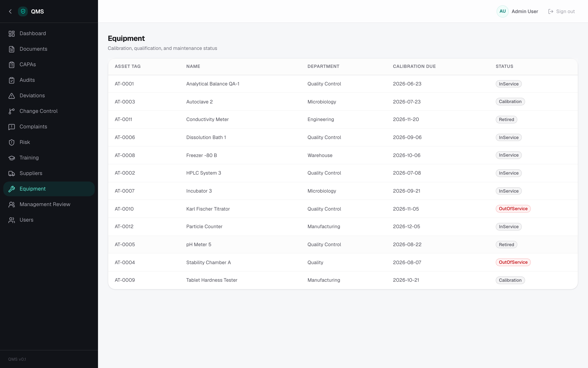Click InService badge for Analytical Balance QA-1
The image size is (588, 368).
coord(509,84)
